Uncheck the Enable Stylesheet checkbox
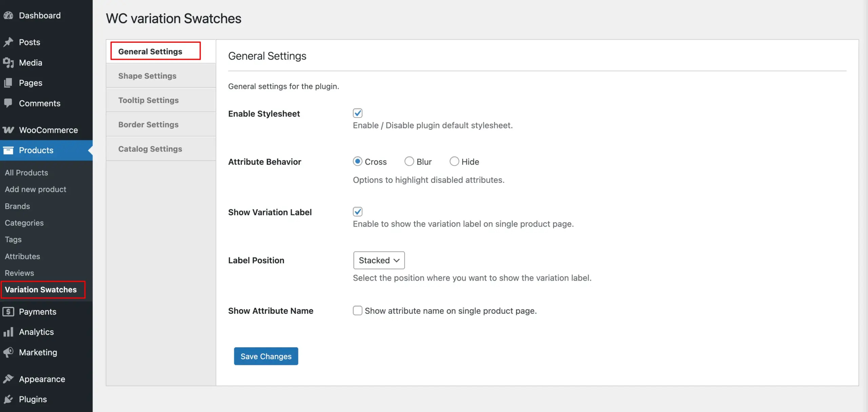868x412 pixels. [x=358, y=113]
